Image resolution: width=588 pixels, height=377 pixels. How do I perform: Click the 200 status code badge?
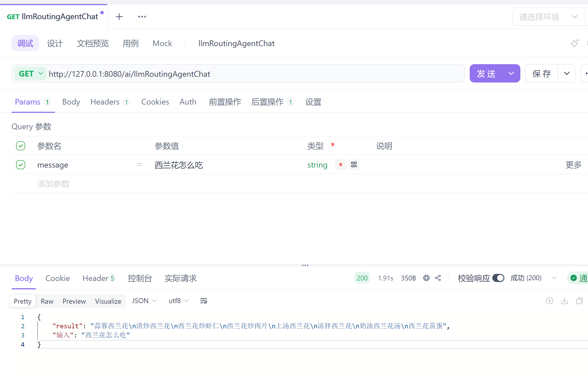pos(362,278)
